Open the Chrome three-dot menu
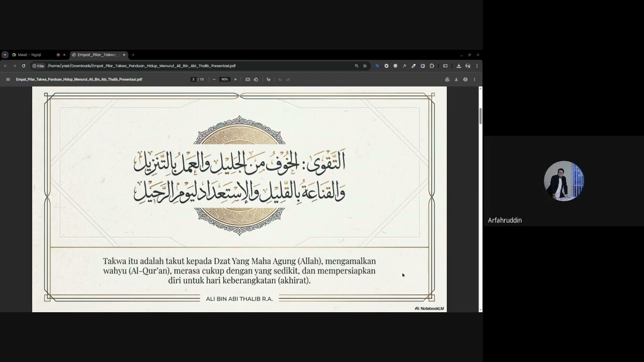Screen dimensions: 644x362 477,66
